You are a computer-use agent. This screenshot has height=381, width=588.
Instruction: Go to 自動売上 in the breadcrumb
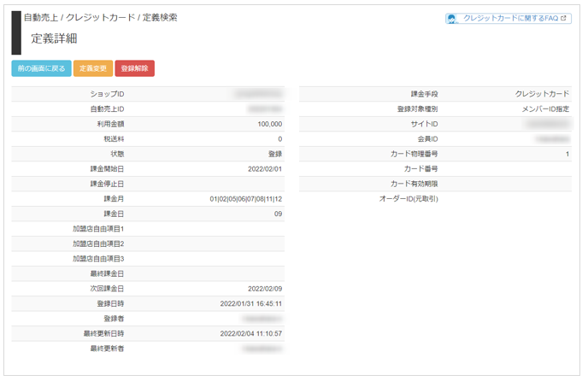(41, 18)
